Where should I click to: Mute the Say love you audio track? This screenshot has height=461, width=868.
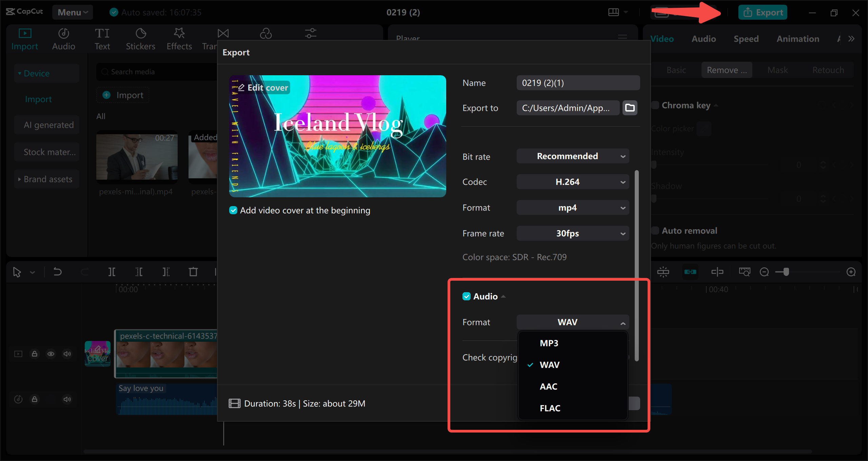click(67, 399)
